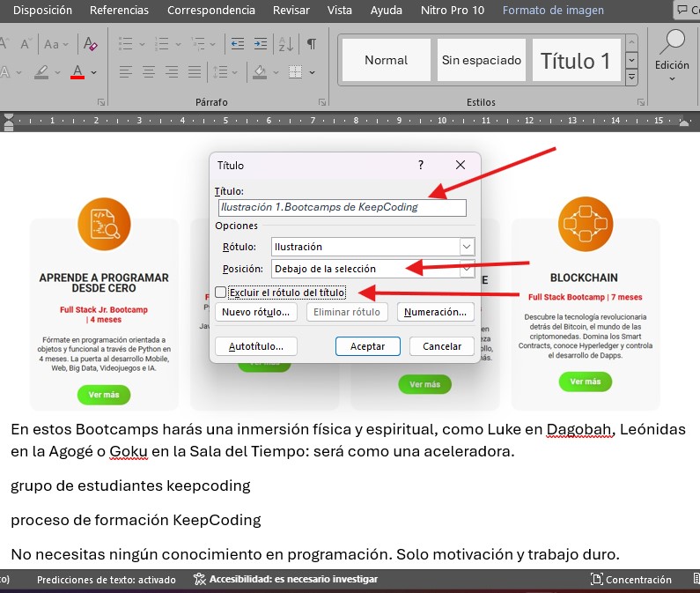
Task: Apply the Normal style
Action: pos(387,60)
